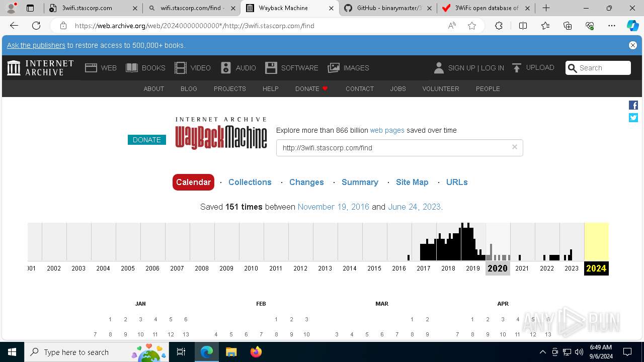
Task: Open ABOUT in navigation bar
Action: point(154,88)
